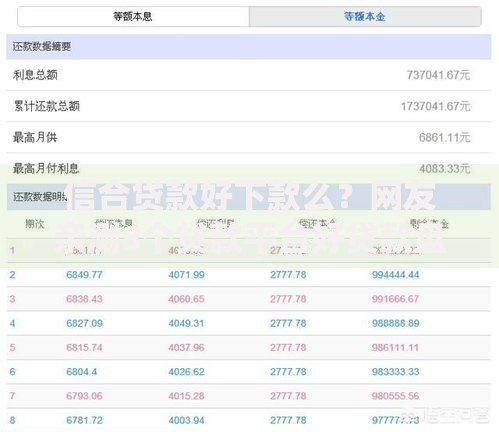Switch to the 等额本息 tab
The width and height of the screenshot is (499, 432).
(133, 16)
